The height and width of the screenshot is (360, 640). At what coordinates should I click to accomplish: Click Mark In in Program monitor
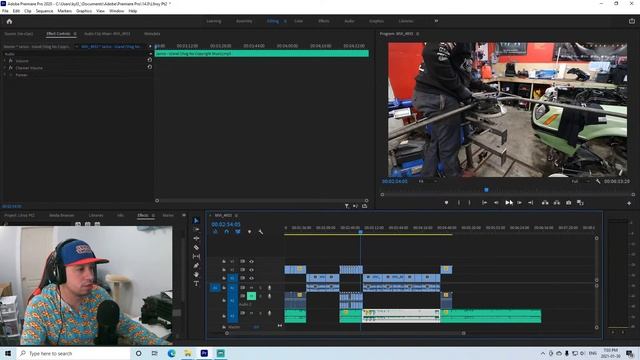[x=459, y=202]
